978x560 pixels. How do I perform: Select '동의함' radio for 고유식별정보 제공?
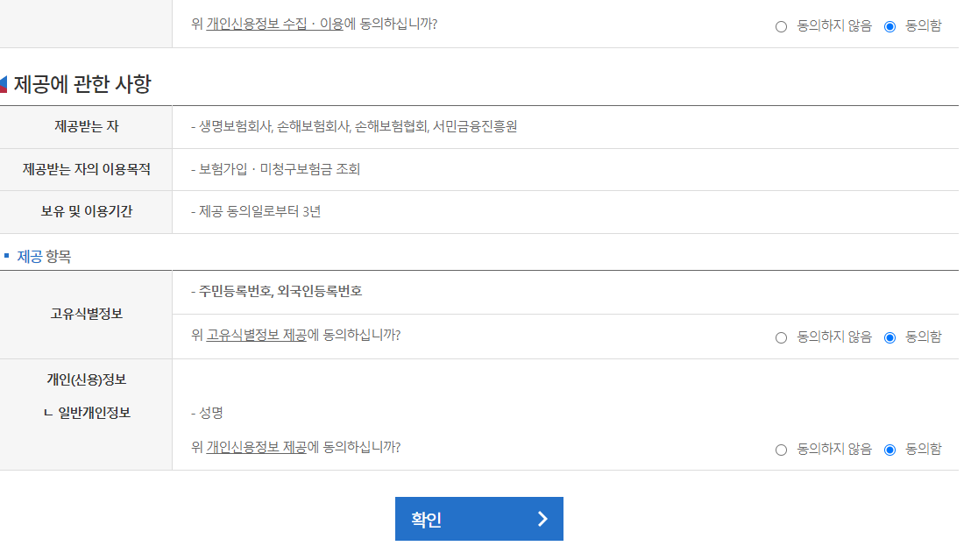(x=890, y=336)
